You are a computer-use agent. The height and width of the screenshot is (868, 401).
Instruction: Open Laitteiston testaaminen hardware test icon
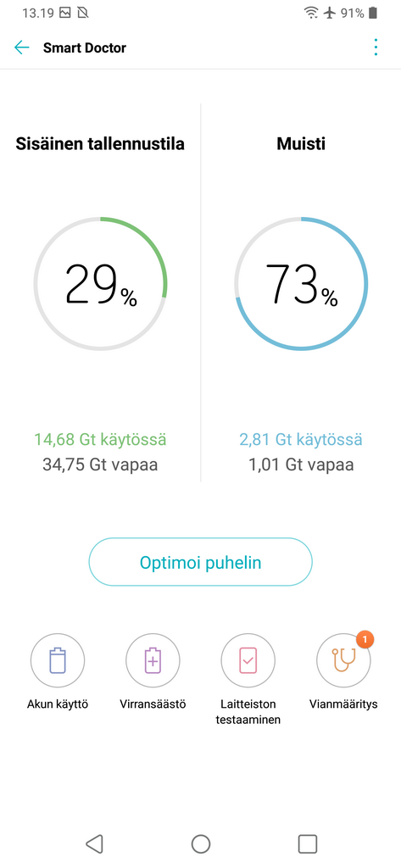click(248, 660)
